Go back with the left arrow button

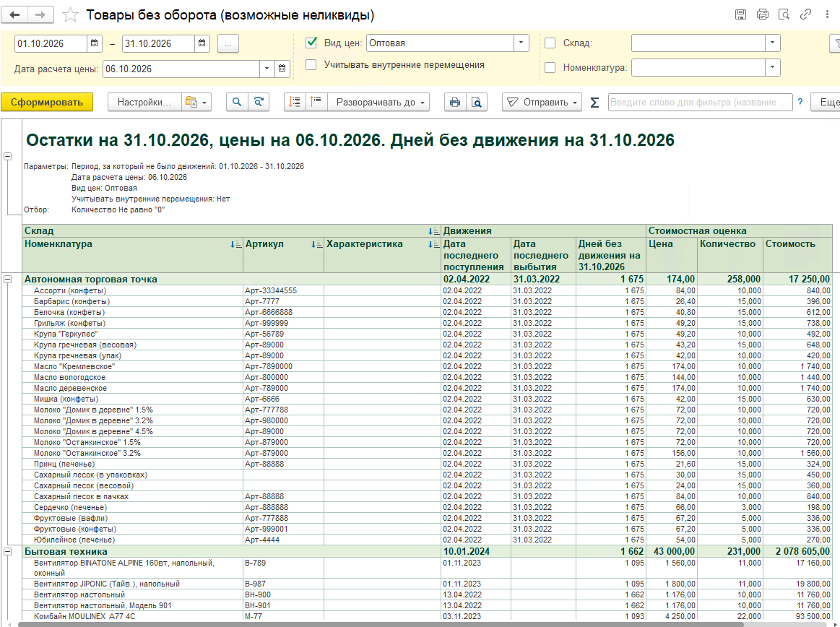point(14,15)
